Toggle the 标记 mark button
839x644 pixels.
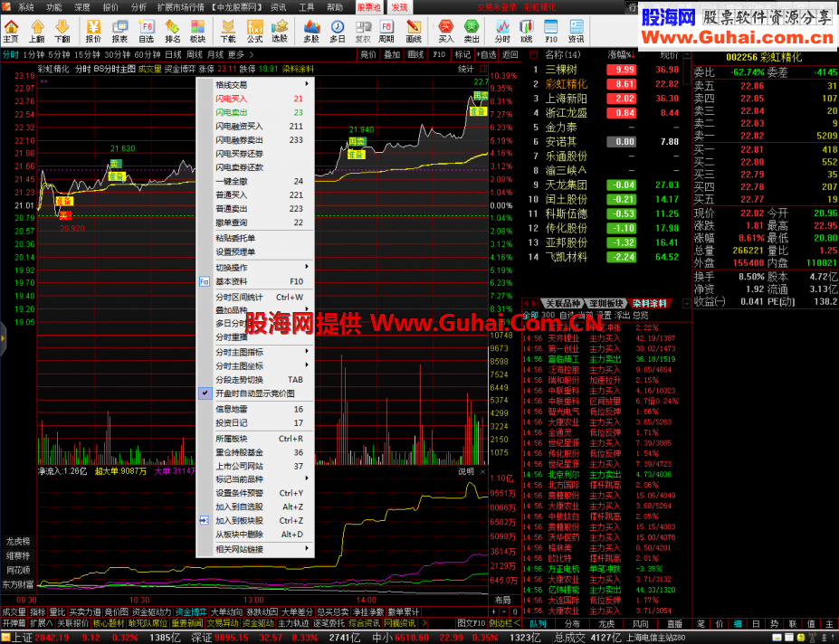(462, 54)
